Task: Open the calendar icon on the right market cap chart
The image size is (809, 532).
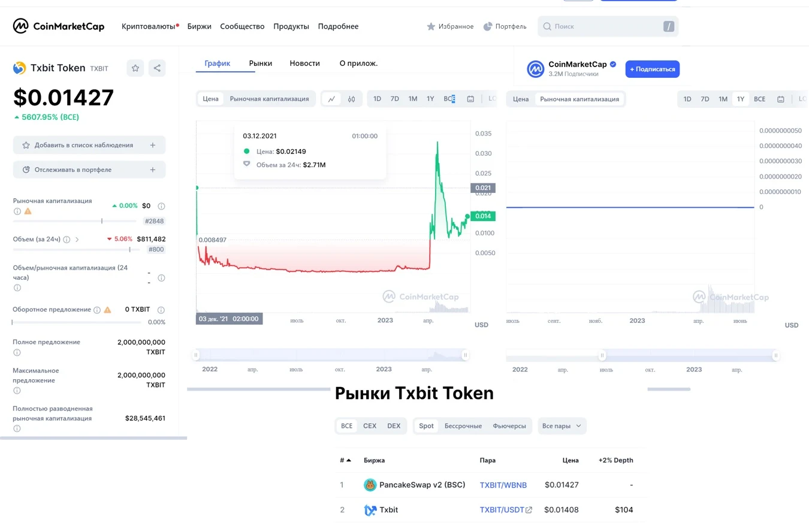Action: [x=781, y=99]
